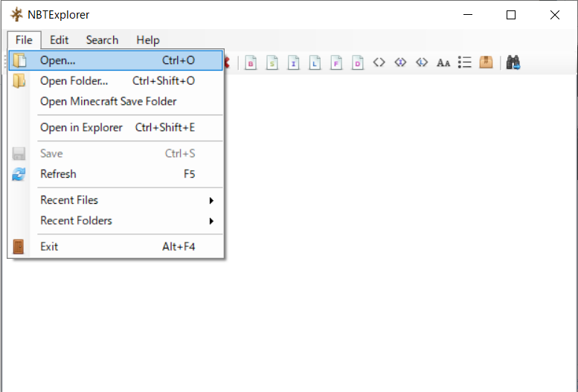
Task: Expand the Recent Files submenu
Action: 115,200
